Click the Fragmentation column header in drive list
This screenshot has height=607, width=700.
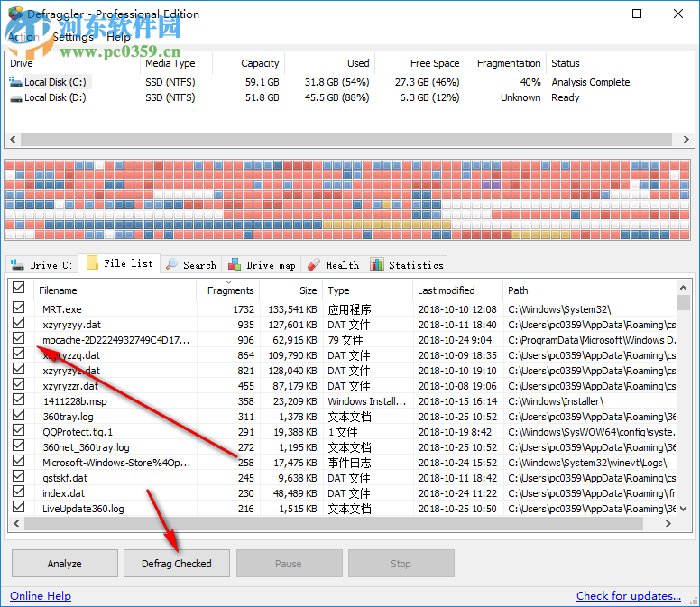505,63
